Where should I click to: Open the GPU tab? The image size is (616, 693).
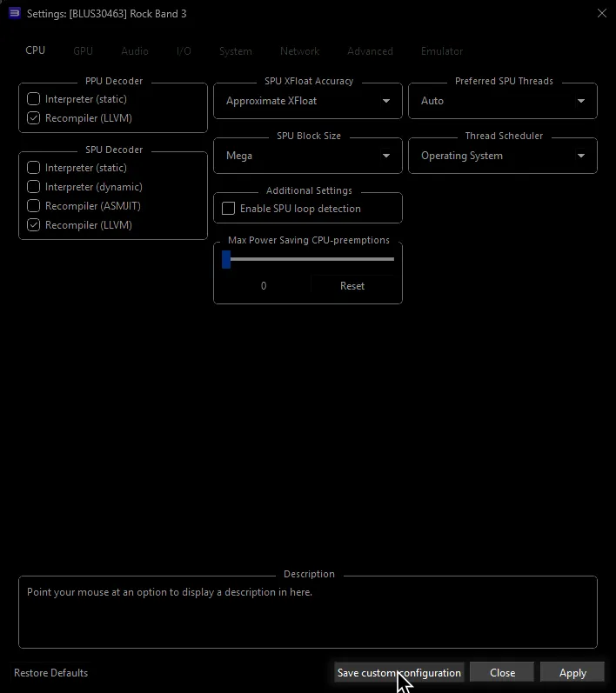pos(84,51)
